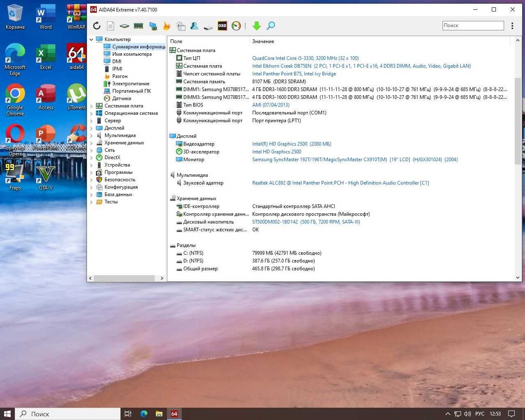Open the disk drive toolbar icon
Image resolution: width=525 pixels, height=420 pixels.
(x=208, y=27)
